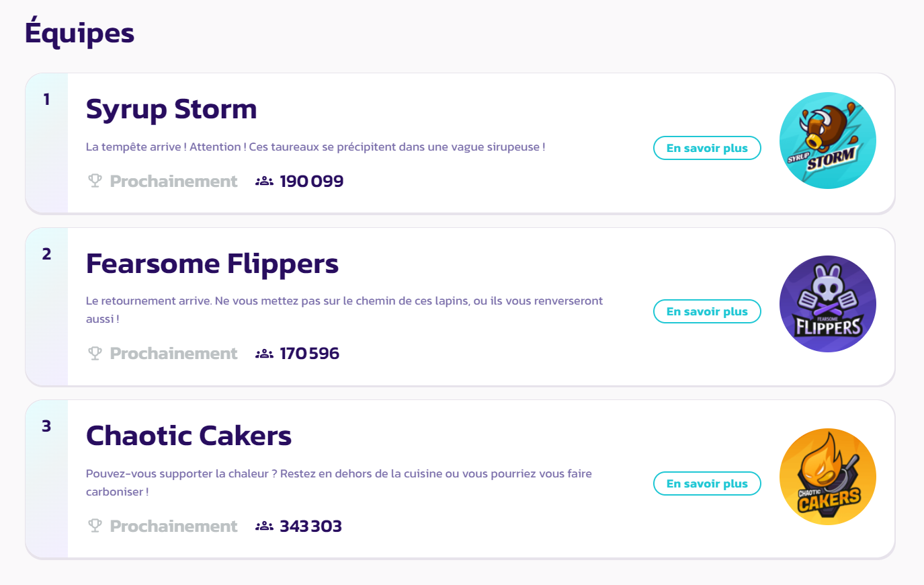Click the Syrup Storm team title
Viewport: 924px width, 585px height.
click(x=171, y=109)
